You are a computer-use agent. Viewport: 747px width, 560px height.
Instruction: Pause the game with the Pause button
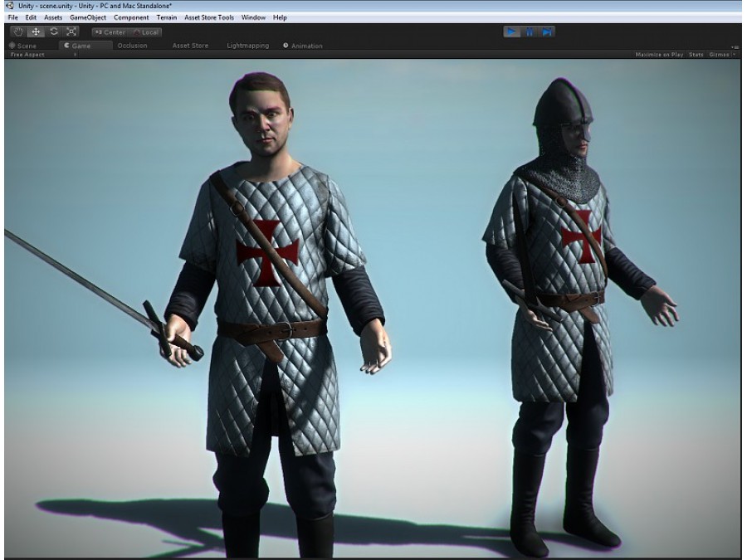tap(530, 32)
